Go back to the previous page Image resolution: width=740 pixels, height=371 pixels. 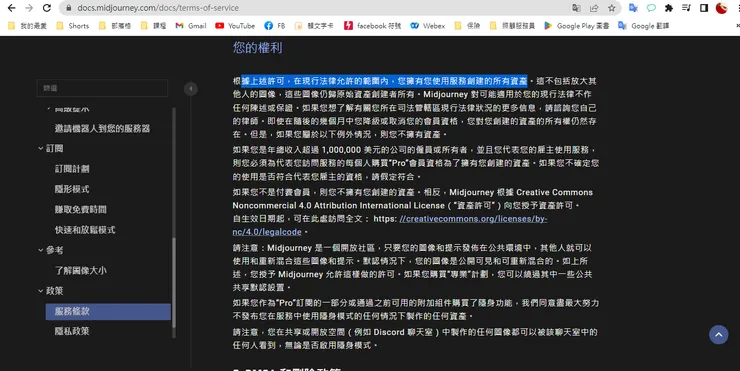tap(11, 8)
